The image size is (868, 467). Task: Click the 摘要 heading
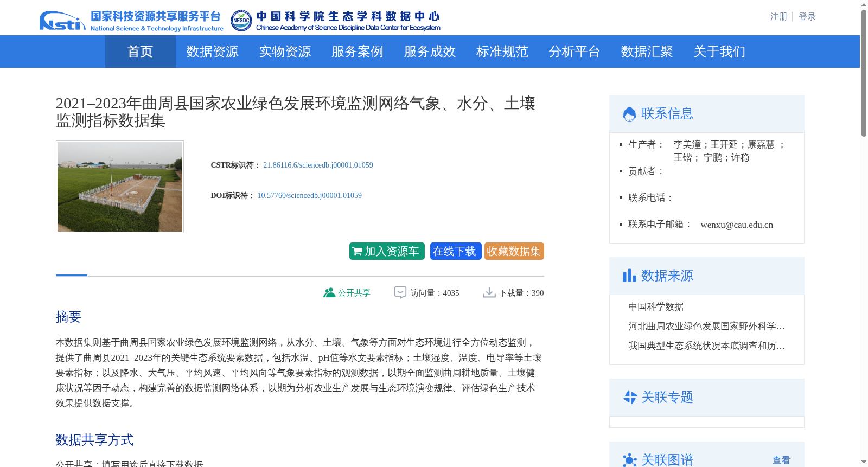68,317
